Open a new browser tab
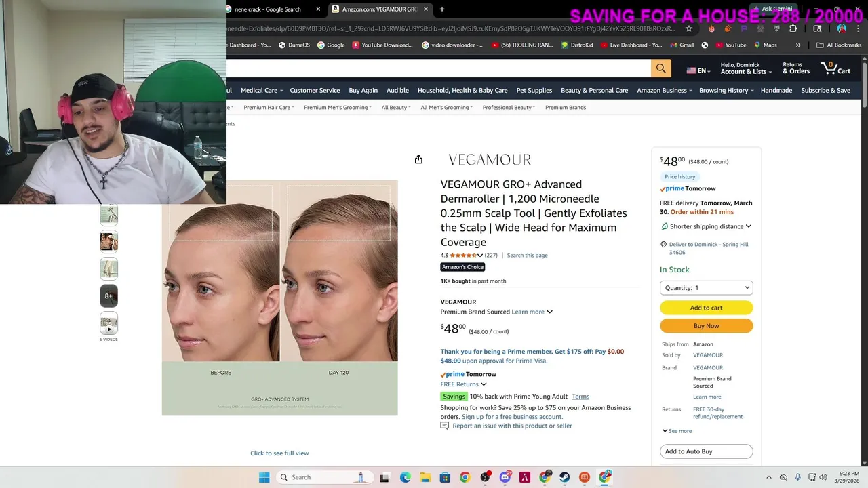 [442, 9]
